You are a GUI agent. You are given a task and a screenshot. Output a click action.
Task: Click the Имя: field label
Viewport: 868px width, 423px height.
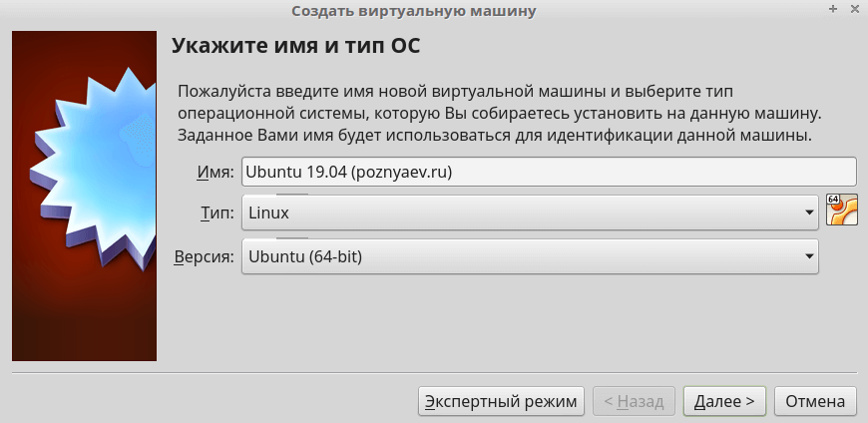[215, 172]
